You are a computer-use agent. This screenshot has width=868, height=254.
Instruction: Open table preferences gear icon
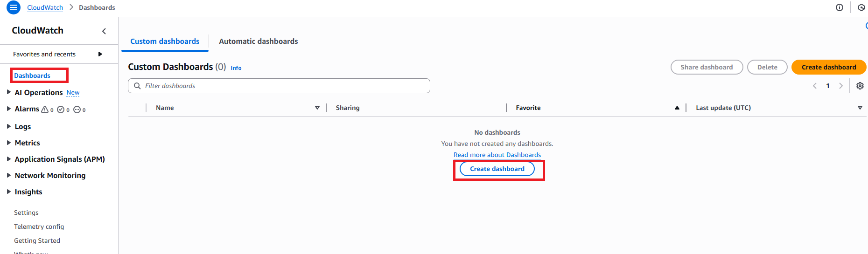(x=860, y=86)
